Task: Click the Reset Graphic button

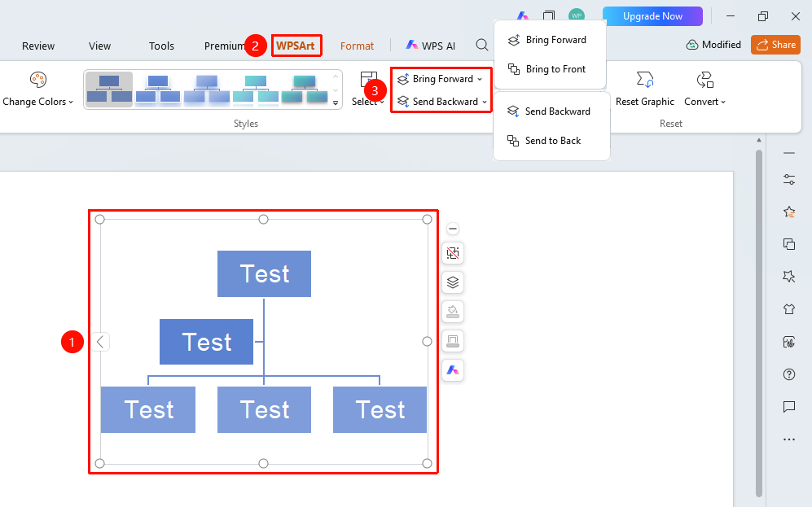Action: coord(645,89)
